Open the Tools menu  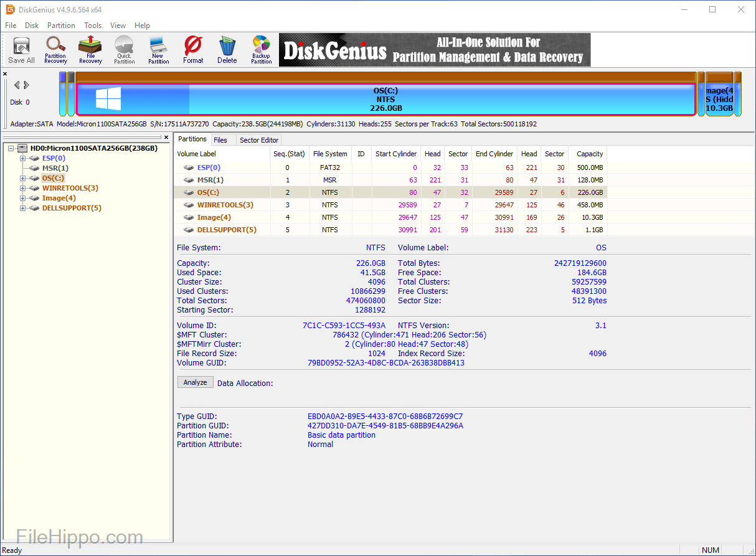point(93,26)
